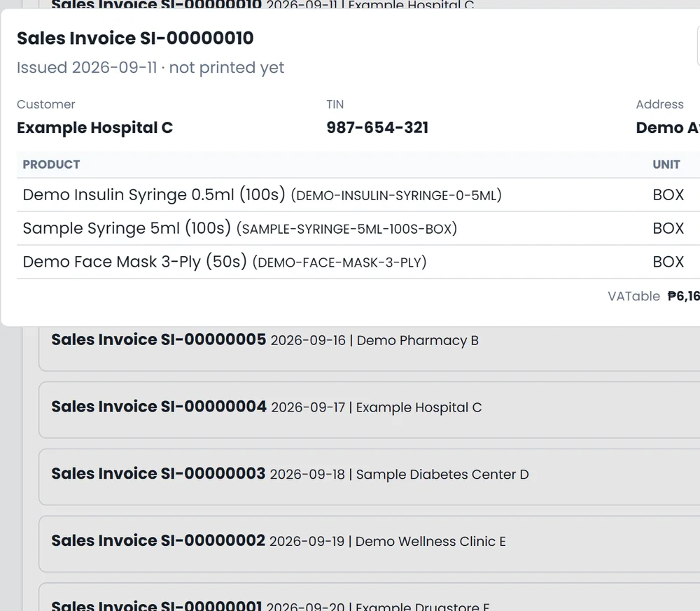Click SKU code SAMPLE-SYRINGE-5ML-100S-BOX
The image size is (700, 611).
pos(347,228)
